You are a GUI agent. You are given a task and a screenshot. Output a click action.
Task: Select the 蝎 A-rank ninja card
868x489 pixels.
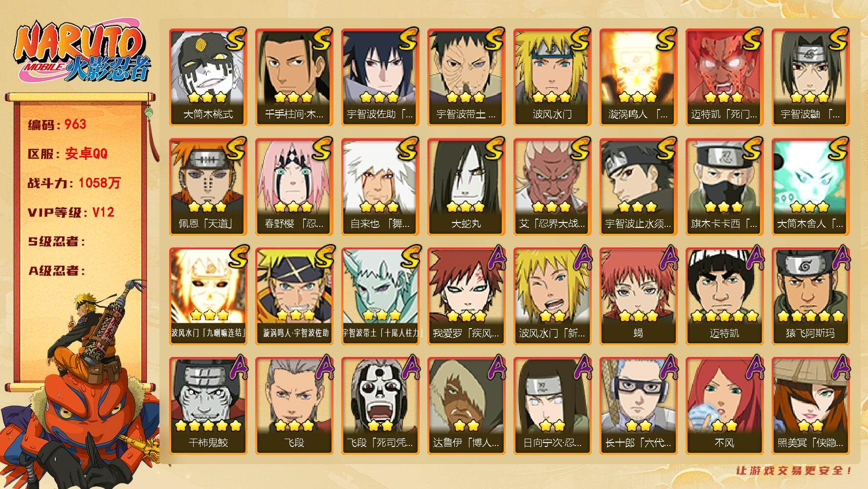coord(639,296)
